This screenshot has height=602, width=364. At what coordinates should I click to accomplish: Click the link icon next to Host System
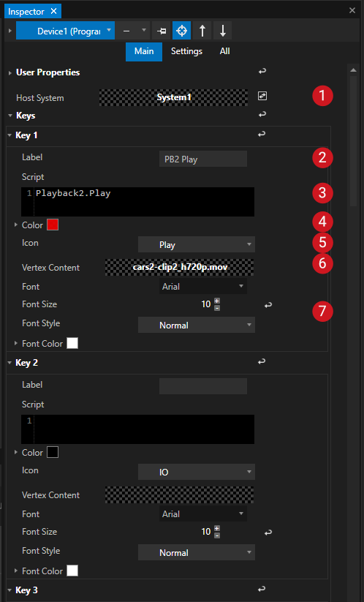click(x=262, y=96)
